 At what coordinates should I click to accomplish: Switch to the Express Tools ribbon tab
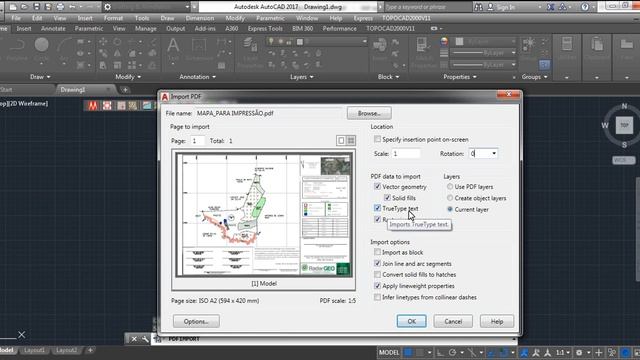point(265,29)
